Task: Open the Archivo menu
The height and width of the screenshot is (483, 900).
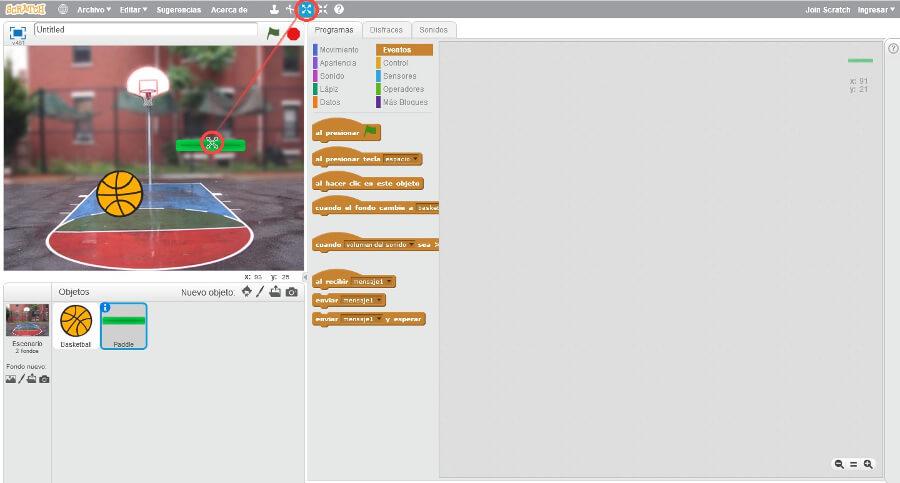Action: point(94,10)
